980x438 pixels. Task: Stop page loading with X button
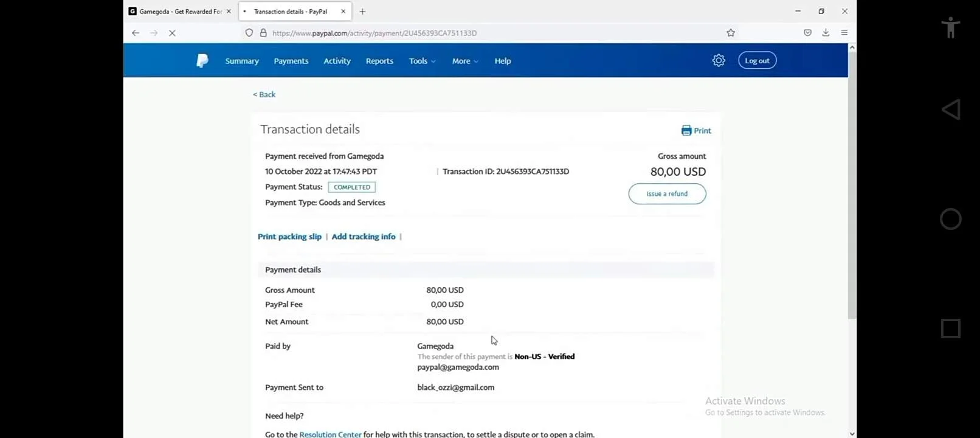172,33
